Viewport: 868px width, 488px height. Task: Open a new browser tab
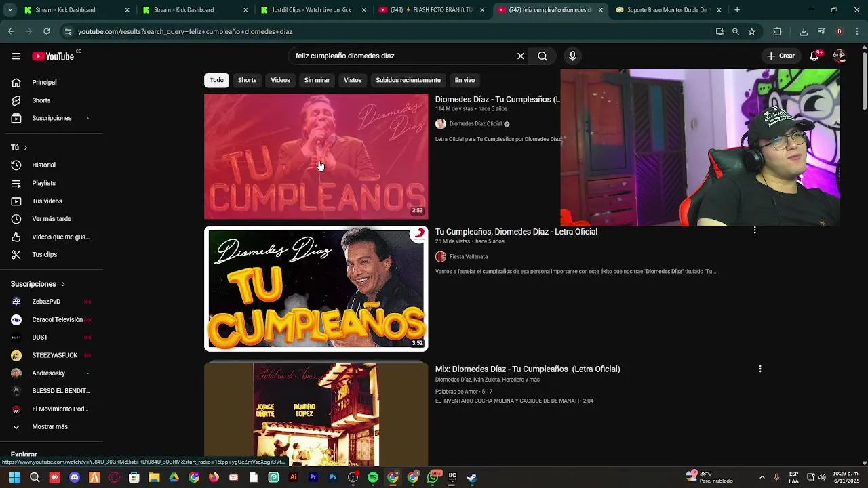(x=737, y=10)
